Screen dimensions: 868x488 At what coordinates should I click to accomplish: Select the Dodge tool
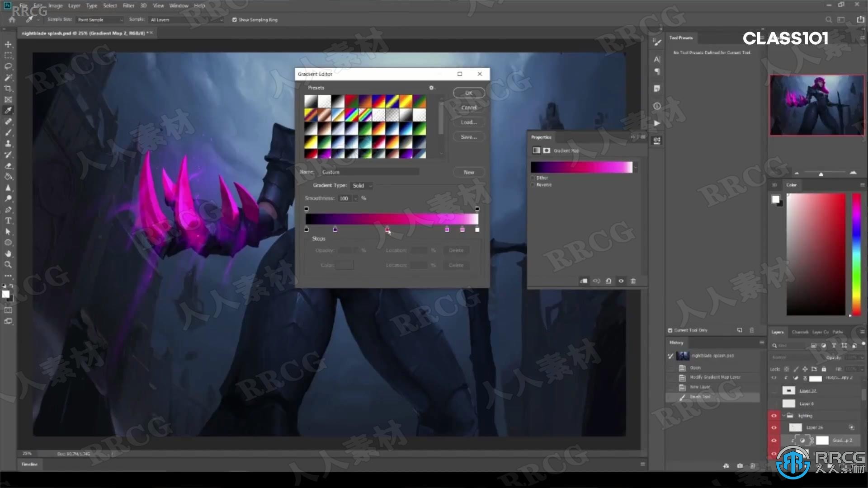coord(8,199)
